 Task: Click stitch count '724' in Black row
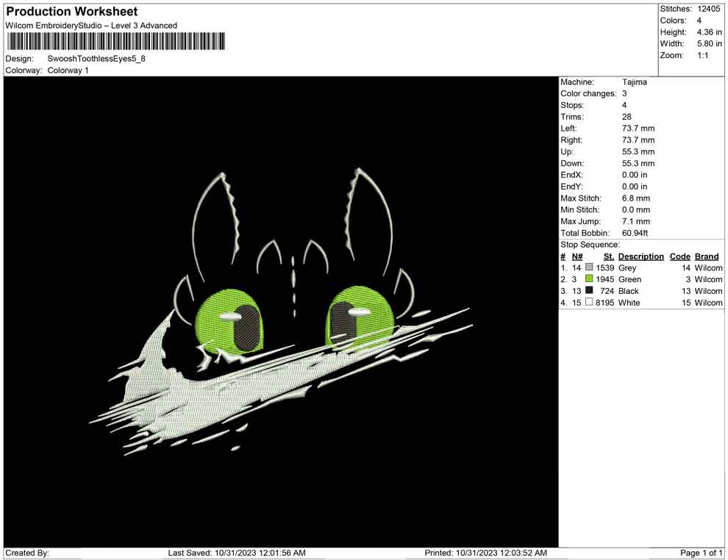(607, 291)
